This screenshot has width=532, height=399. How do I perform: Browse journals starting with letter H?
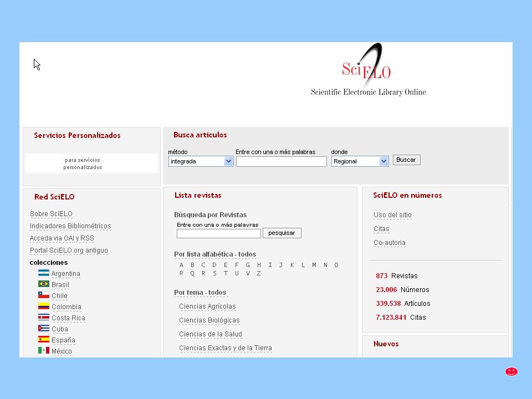tap(259, 265)
